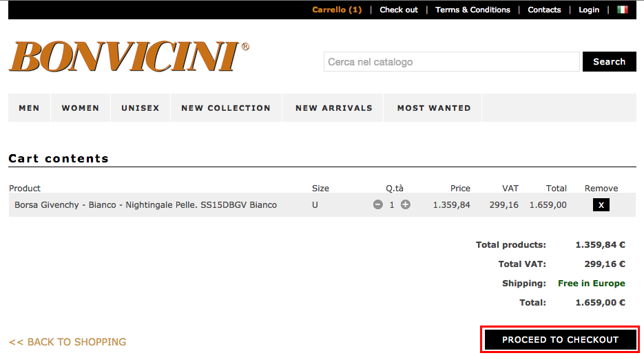Switch language via the Italian flag icon
This screenshot has height=362, width=644.
point(622,10)
